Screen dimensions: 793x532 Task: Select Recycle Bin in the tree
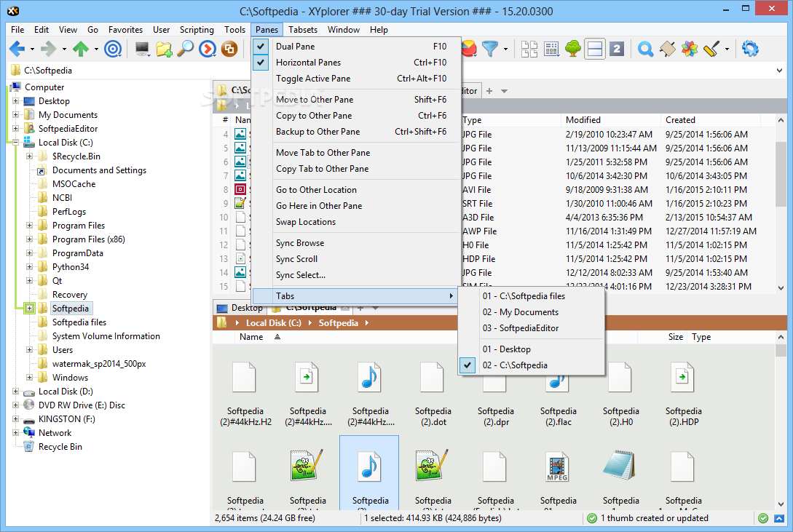(x=60, y=447)
